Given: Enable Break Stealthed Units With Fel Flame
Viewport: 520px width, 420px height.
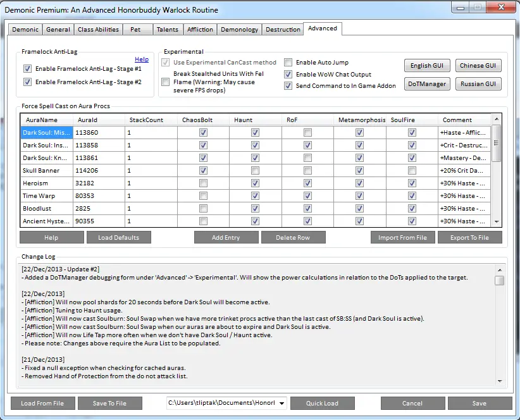Looking at the screenshot, I should click(x=165, y=82).
